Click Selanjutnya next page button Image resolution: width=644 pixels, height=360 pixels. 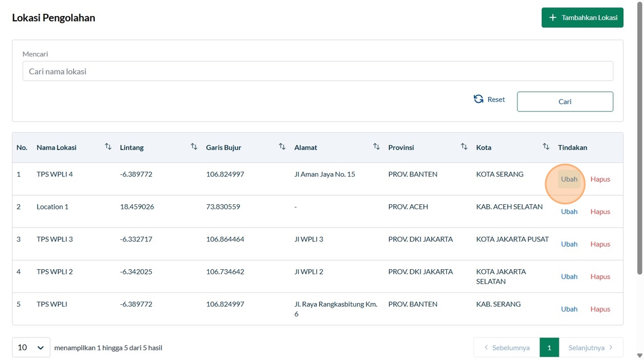591,347
